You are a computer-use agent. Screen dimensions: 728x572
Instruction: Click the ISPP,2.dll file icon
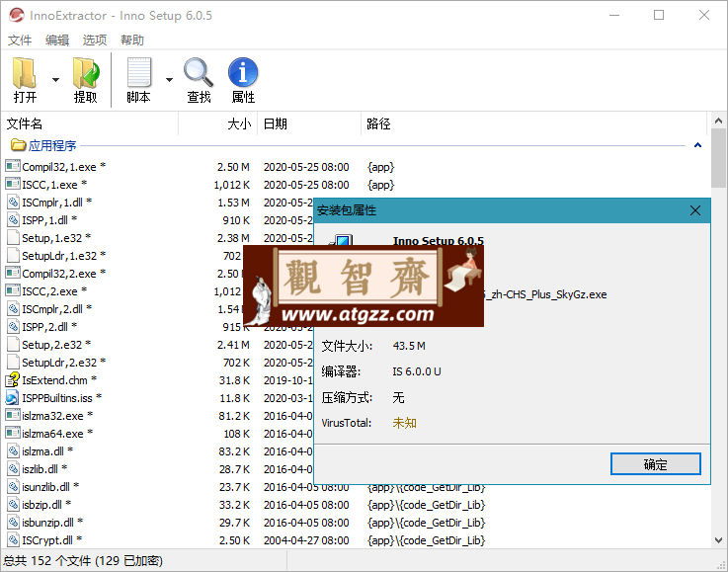pyautogui.click(x=14, y=326)
